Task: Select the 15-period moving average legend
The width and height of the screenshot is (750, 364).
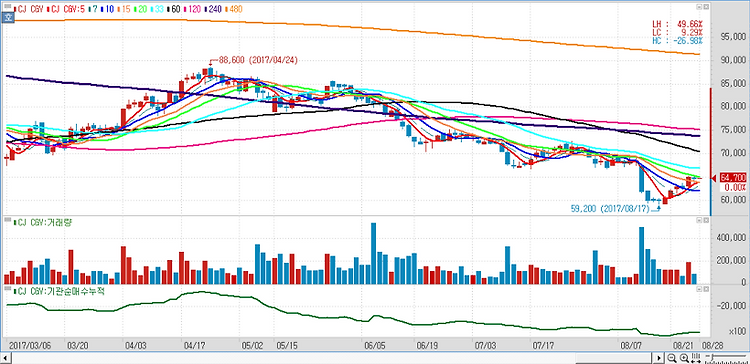Action: (x=124, y=9)
